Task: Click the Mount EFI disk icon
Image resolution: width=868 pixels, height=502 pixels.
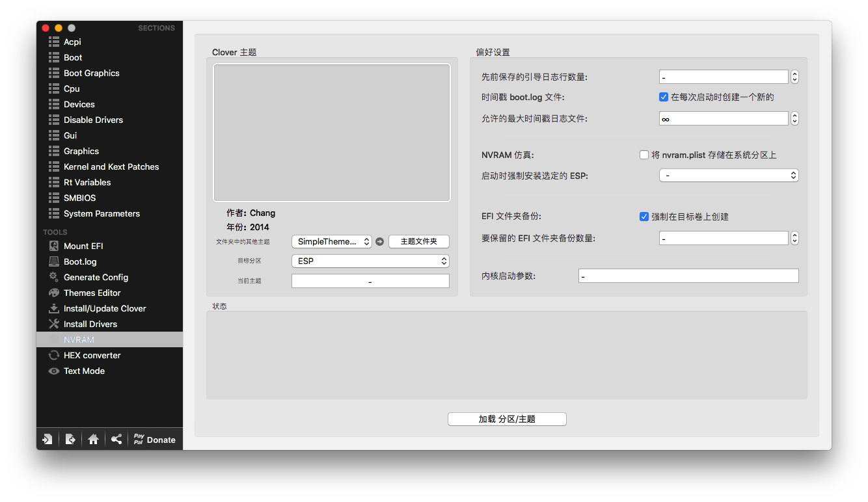Action: click(x=54, y=246)
